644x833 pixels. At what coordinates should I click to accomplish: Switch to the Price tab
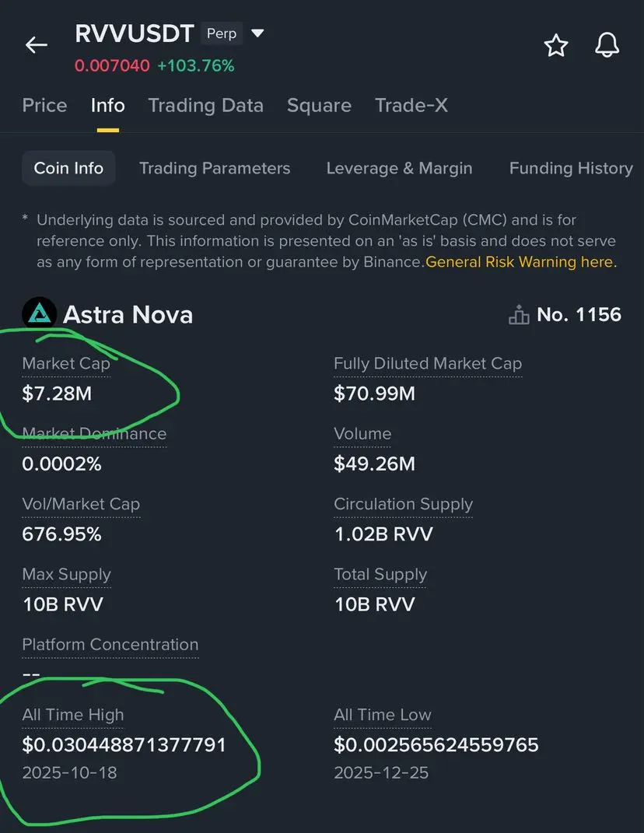click(x=44, y=105)
